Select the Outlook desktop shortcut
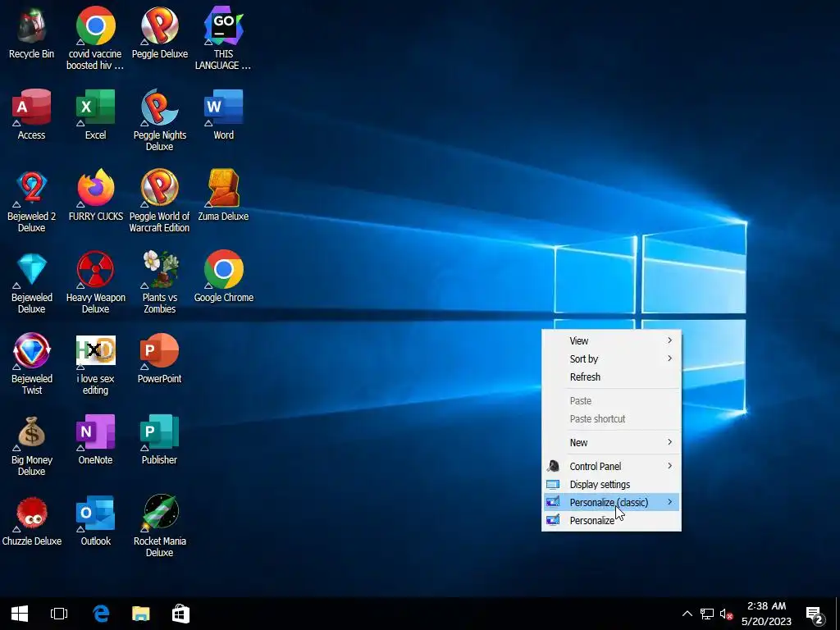 pos(95,521)
